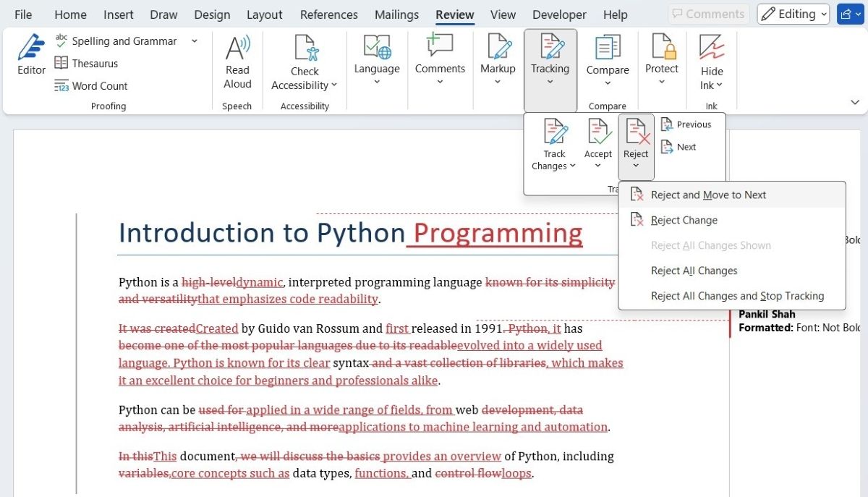Click the Thesaurus icon
Screen dimensions: 868x497
pyautogui.click(x=61, y=64)
